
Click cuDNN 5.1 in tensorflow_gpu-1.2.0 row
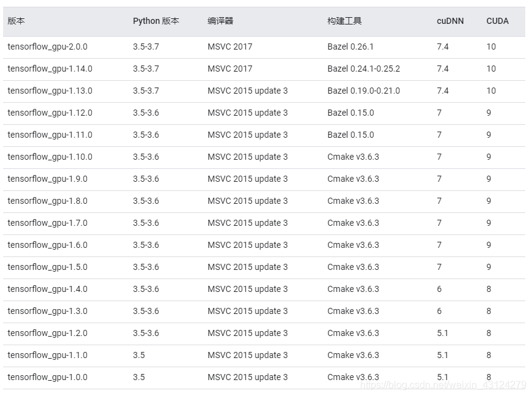[x=443, y=334]
